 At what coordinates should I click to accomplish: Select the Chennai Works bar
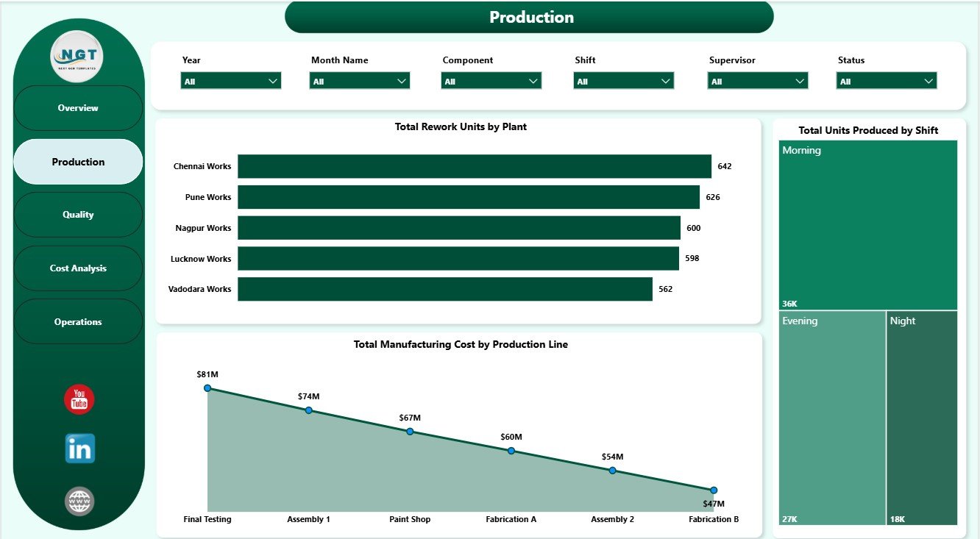[475, 166]
